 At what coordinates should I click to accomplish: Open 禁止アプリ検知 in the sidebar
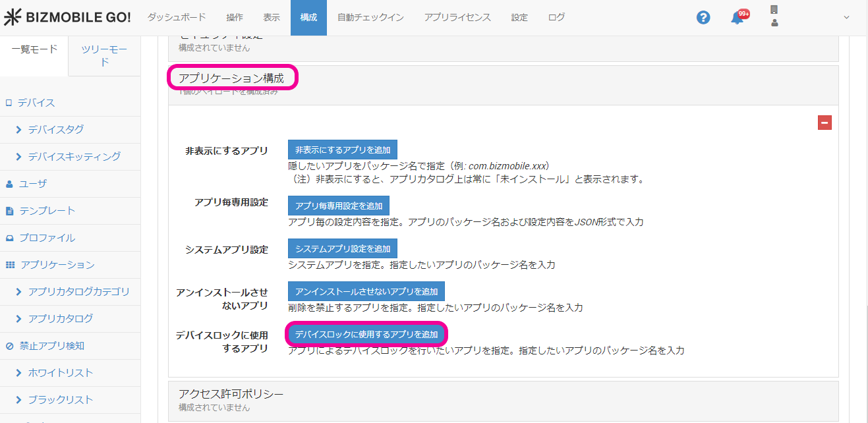pos(51,346)
